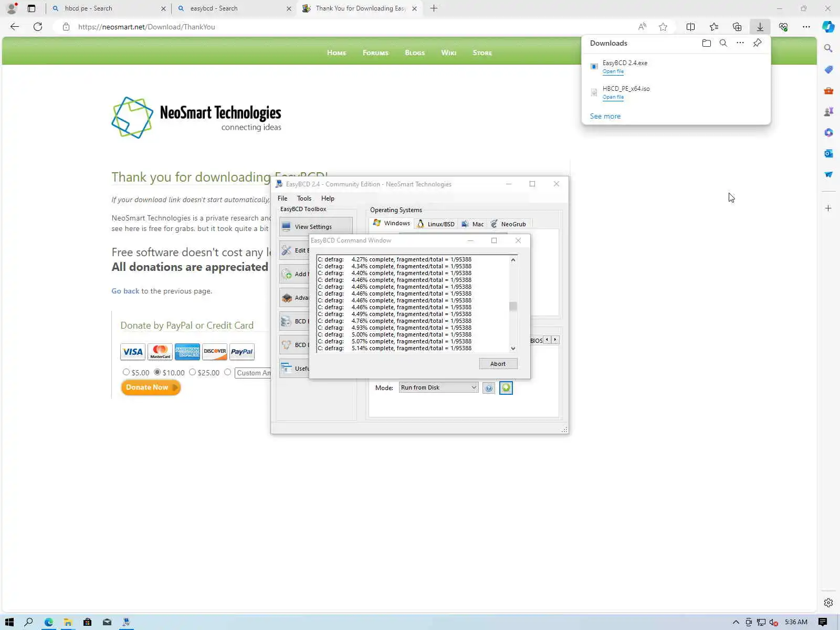Switch to the Mac tab

(x=472, y=224)
